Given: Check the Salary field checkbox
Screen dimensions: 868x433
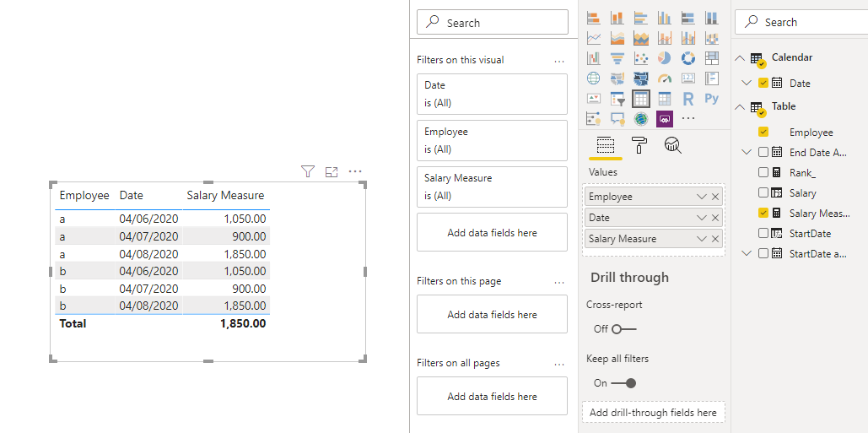Looking at the screenshot, I should [x=763, y=192].
